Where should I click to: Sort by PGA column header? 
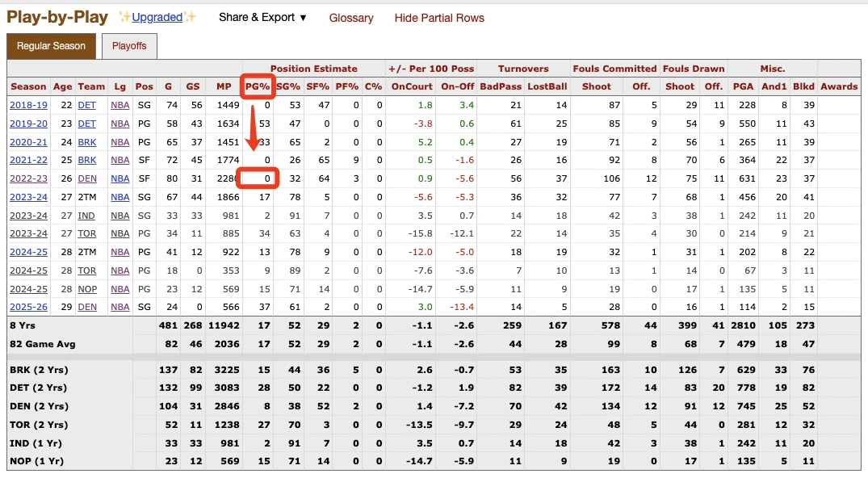click(743, 86)
